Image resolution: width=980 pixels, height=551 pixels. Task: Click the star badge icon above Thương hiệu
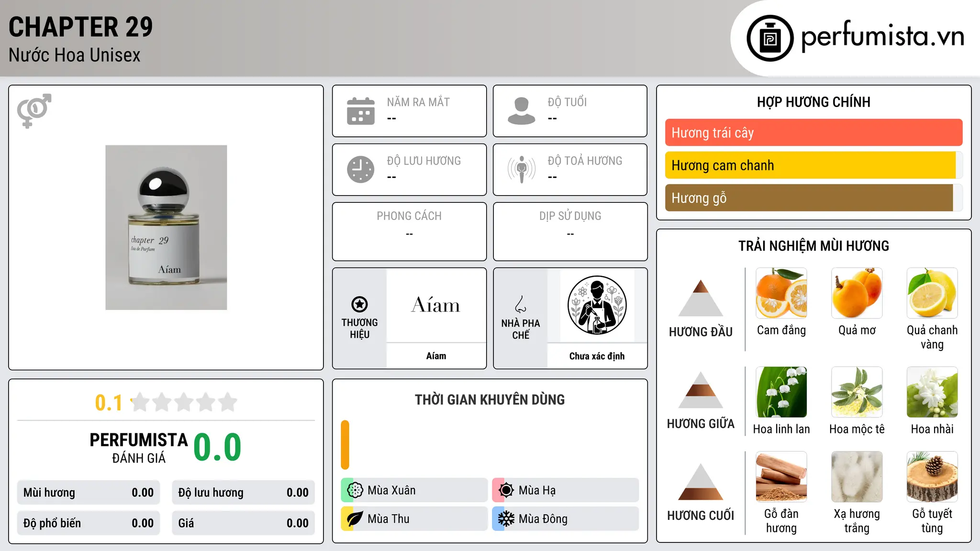pos(359,304)
